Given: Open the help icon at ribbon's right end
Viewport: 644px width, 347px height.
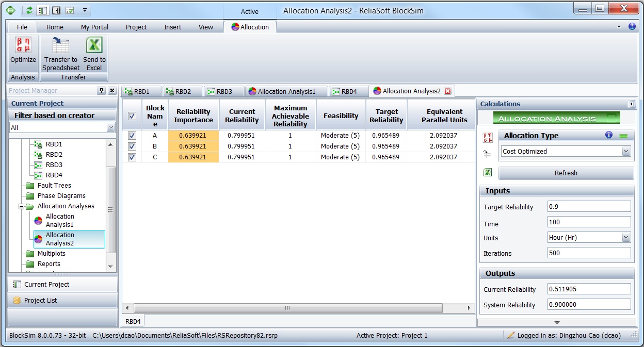Looking at the screenshot, I should tap(632, 27).
